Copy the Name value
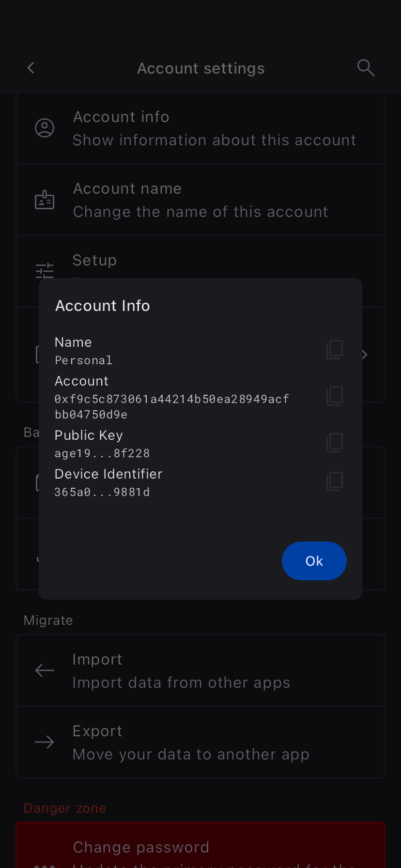 click(x=335, y=350)
